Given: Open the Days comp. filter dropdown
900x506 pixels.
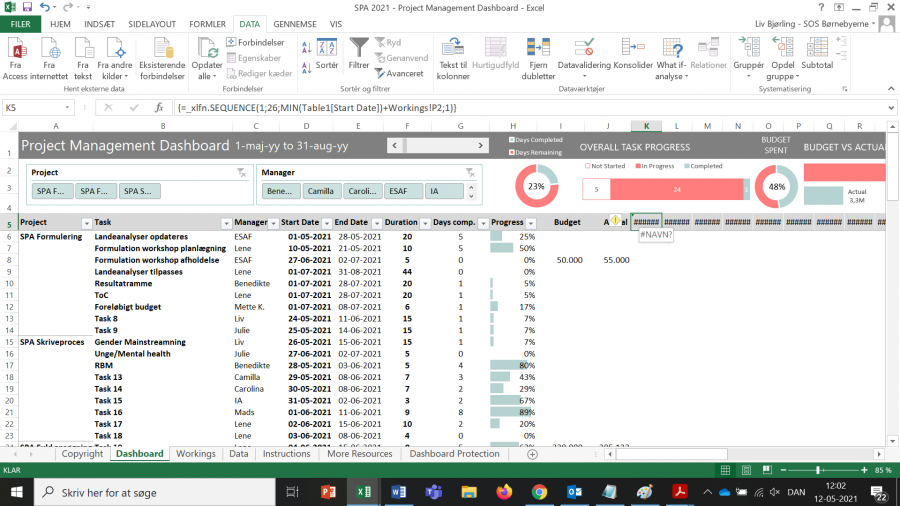Looking at the screenshot, I should click(x=483, y=223).
